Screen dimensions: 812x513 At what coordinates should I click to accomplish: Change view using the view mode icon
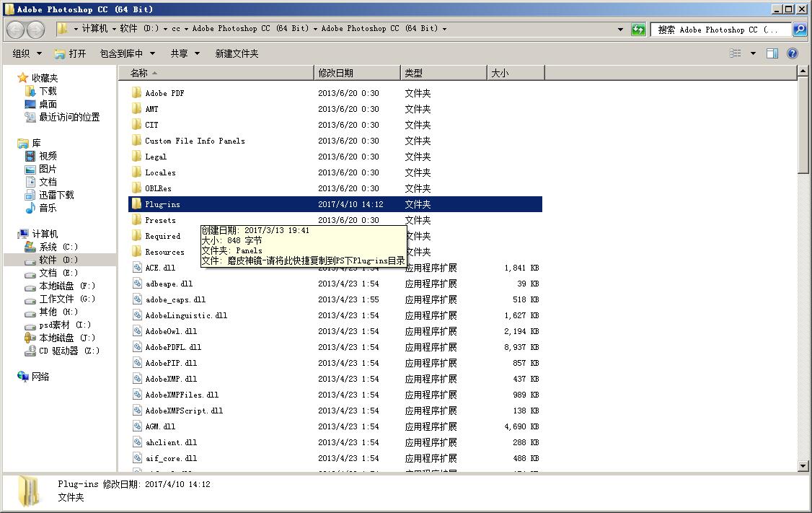(736, 53)
